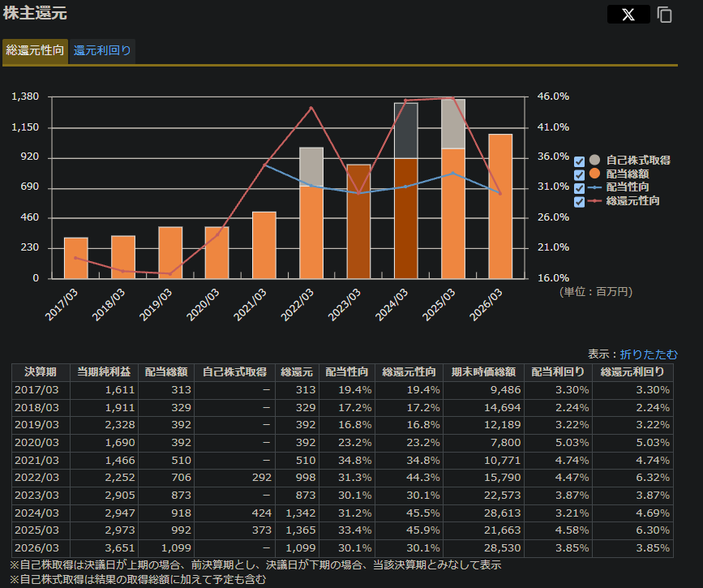
Task: Click the 2018/03 orange bar
Action: tap(123, 257)
